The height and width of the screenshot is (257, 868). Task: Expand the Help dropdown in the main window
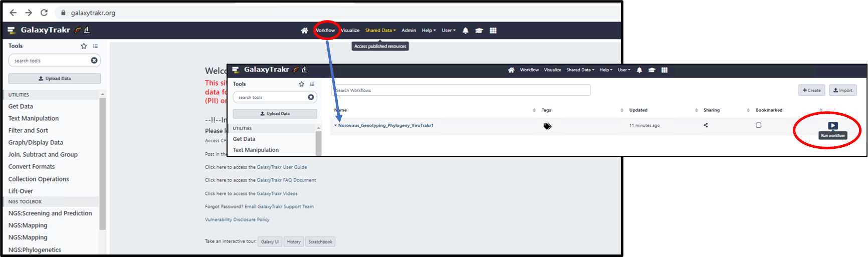[x=428, y=31]
